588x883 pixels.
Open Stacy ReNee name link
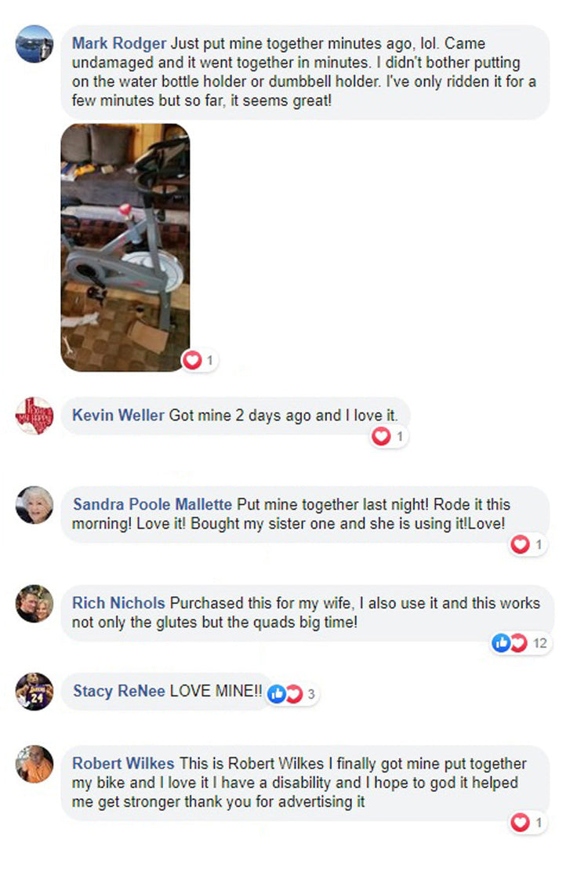coord(119,691)
